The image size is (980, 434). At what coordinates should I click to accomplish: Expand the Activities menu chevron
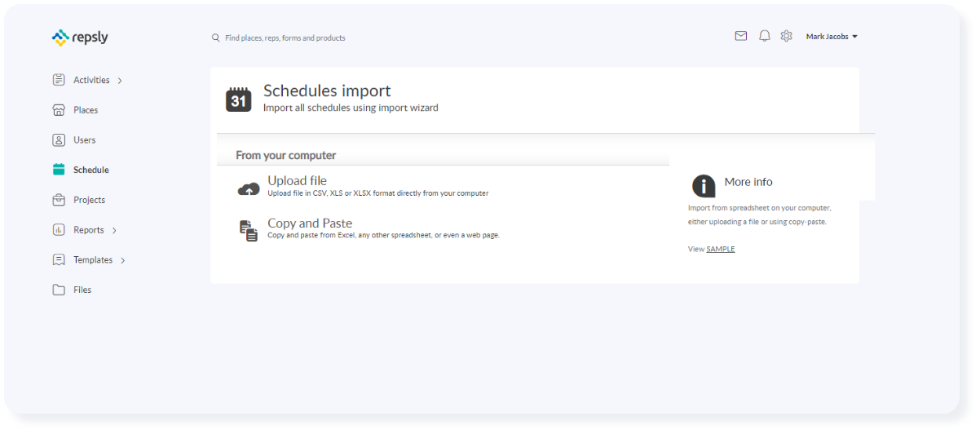[120, 81]
